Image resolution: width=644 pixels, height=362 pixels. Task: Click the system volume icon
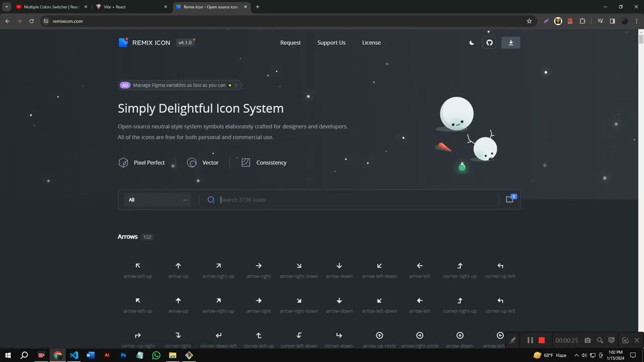pyautogui.click(x=584, y=355)
